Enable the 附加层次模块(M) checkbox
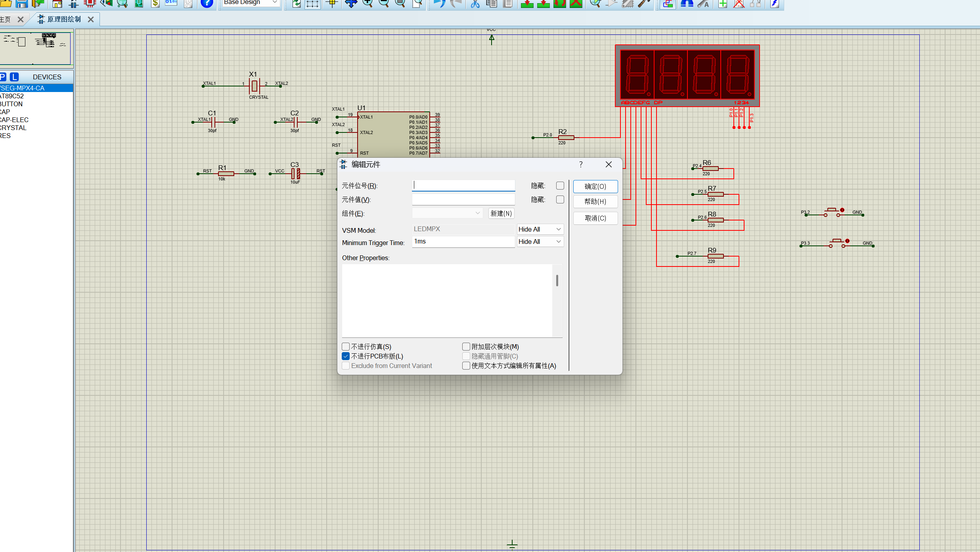The width and height of the screenshot is (980, 552). pyautogui.click(x=466, y=347)
